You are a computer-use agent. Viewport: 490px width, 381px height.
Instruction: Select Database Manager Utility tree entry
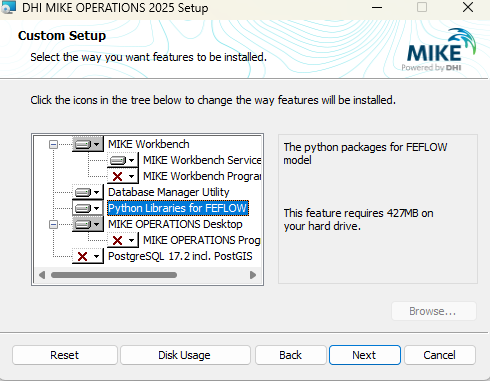(x=169, y=192)
